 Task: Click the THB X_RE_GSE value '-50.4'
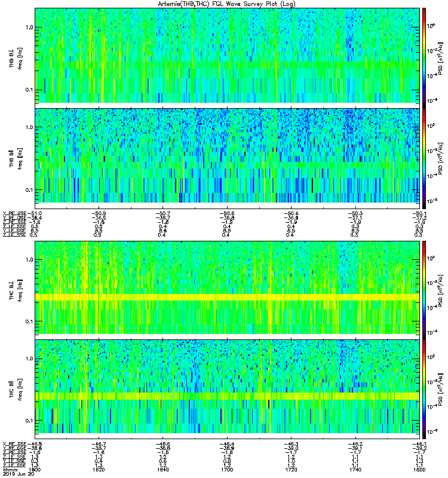click(x=291, y=213)
